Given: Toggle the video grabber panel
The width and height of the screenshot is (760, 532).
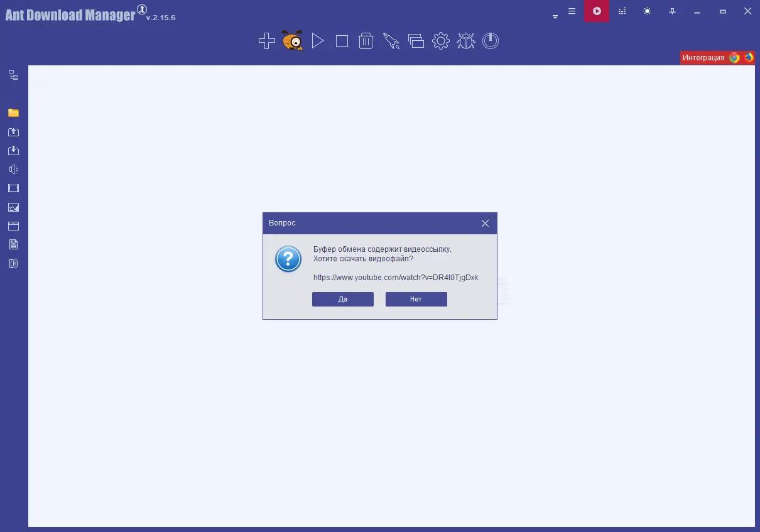Looking at the screenshot, I should (x=596, y=11).
